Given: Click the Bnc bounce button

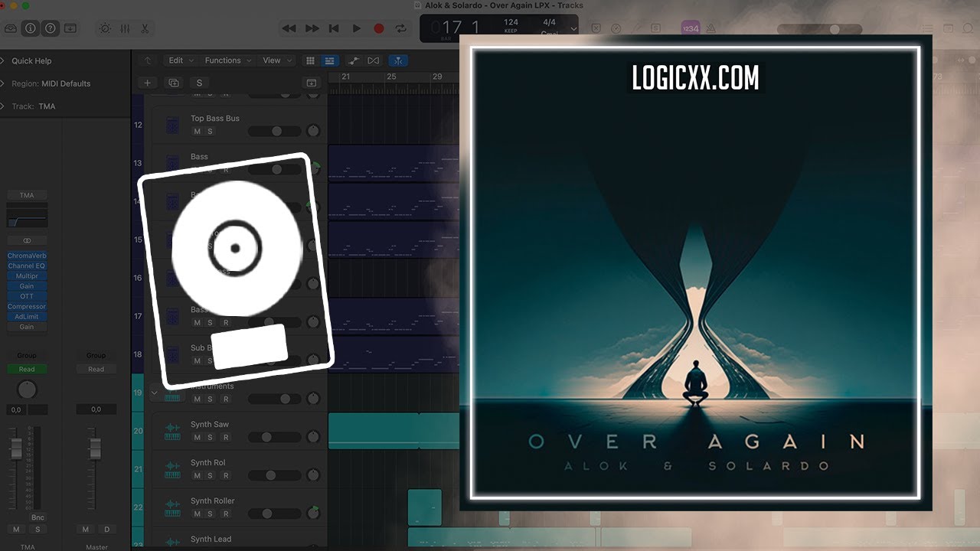Looking at the screenshot, I should [x=37, y=518].
